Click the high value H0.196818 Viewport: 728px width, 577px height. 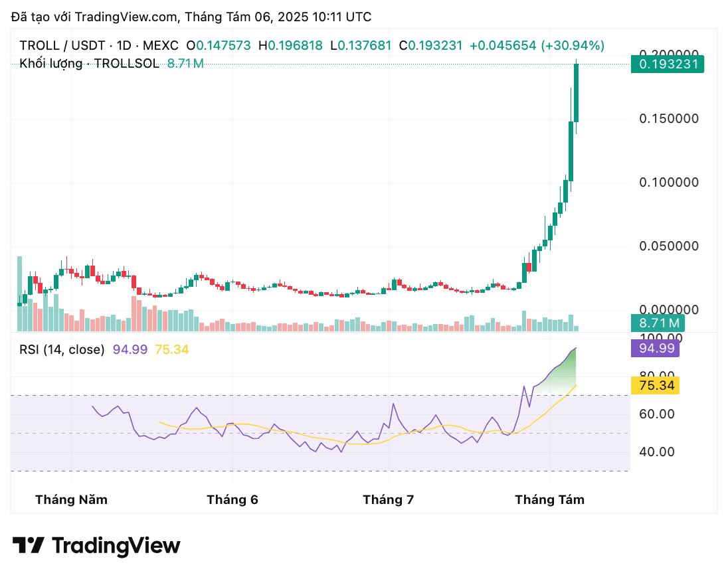coord(290,46)
